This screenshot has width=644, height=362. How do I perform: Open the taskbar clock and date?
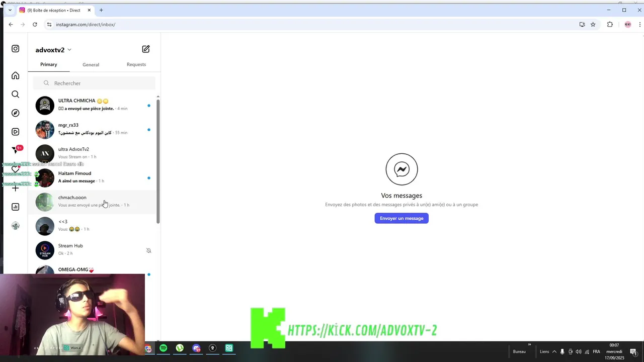point(614,351)
